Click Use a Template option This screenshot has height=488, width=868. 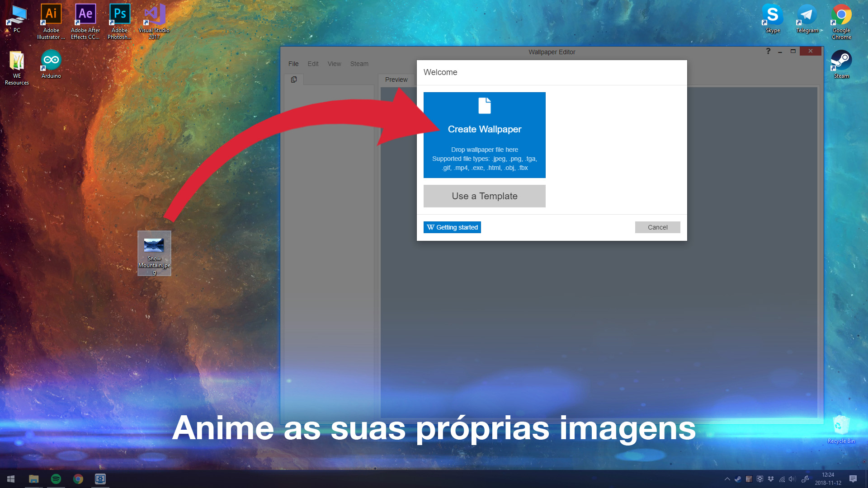pyautogui.click(x=484, y=196)
